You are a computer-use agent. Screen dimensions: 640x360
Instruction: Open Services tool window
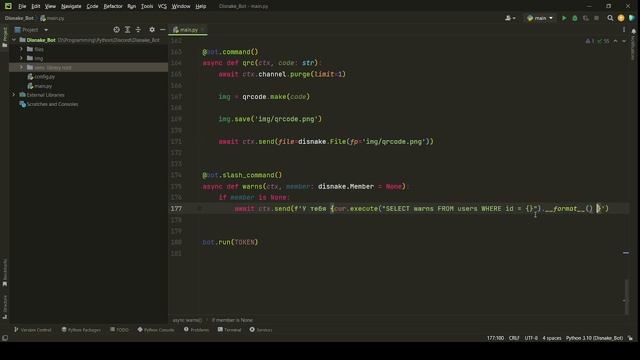[x=261, y=330]
